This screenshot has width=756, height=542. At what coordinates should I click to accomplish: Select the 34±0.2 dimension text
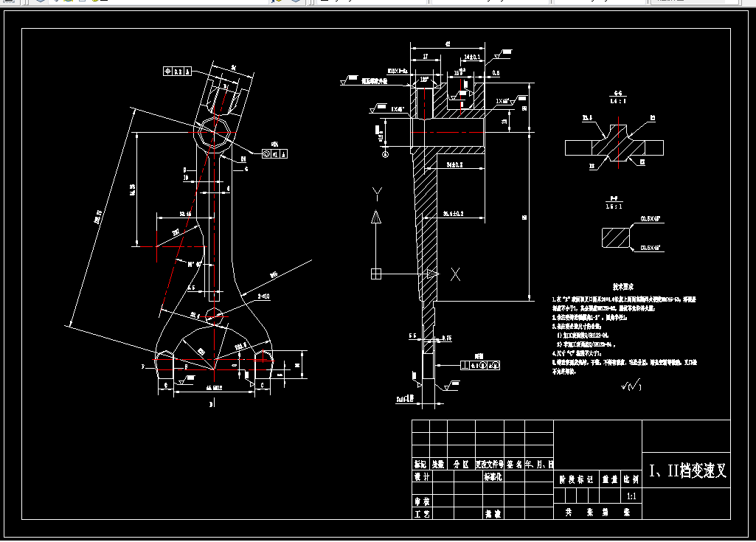[454, 165]
